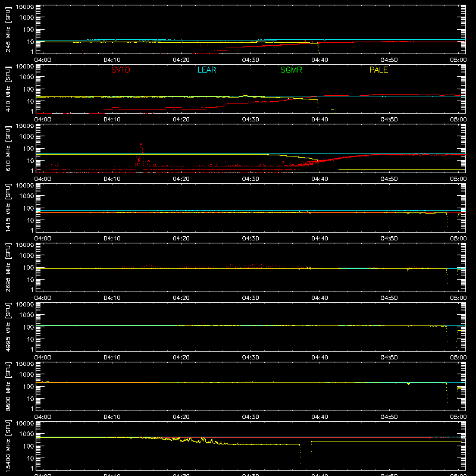Image resolution: width=476 pixels, height=476 pixels.
Task: Click the 10 tick label on 1415 MHz axis
Action: (x=30, y=220)
